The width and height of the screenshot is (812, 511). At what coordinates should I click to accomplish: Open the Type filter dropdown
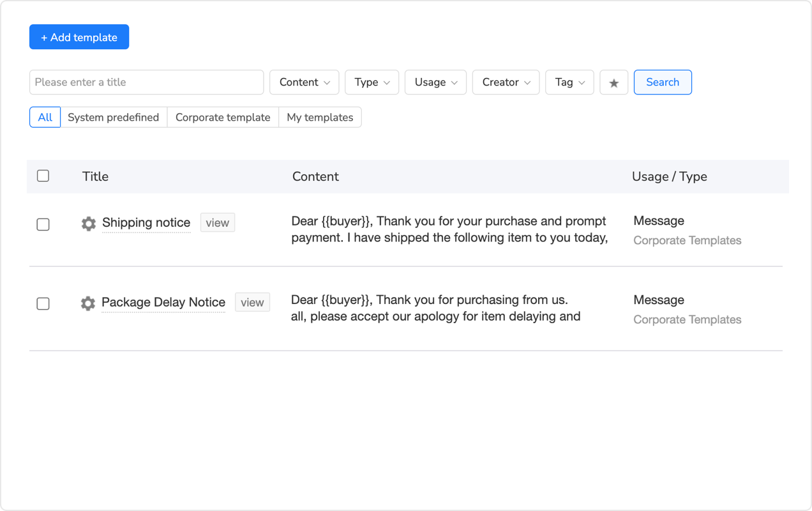click(x=372, y=82)
